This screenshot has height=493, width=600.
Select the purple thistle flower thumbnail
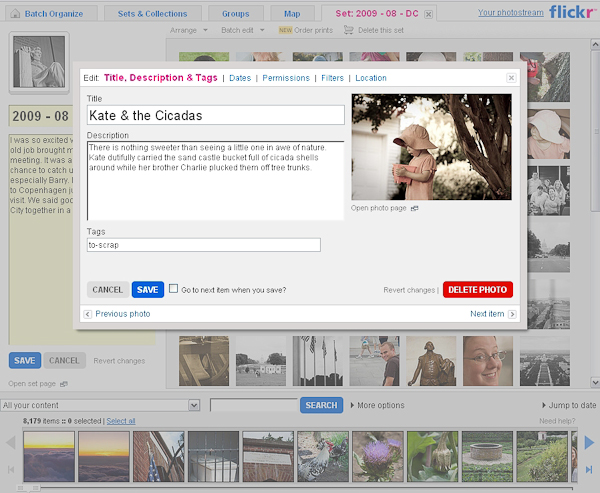pos(377,456)
